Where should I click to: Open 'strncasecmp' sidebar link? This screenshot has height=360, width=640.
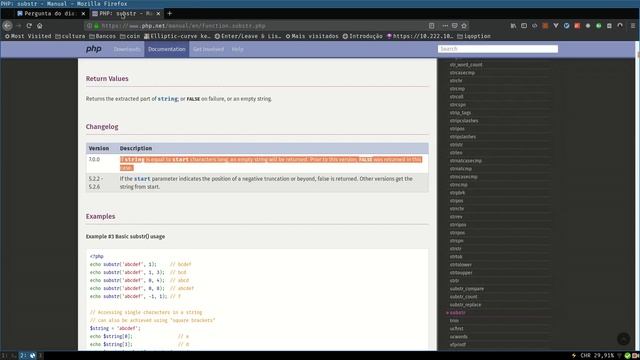(x=463, y=177)
